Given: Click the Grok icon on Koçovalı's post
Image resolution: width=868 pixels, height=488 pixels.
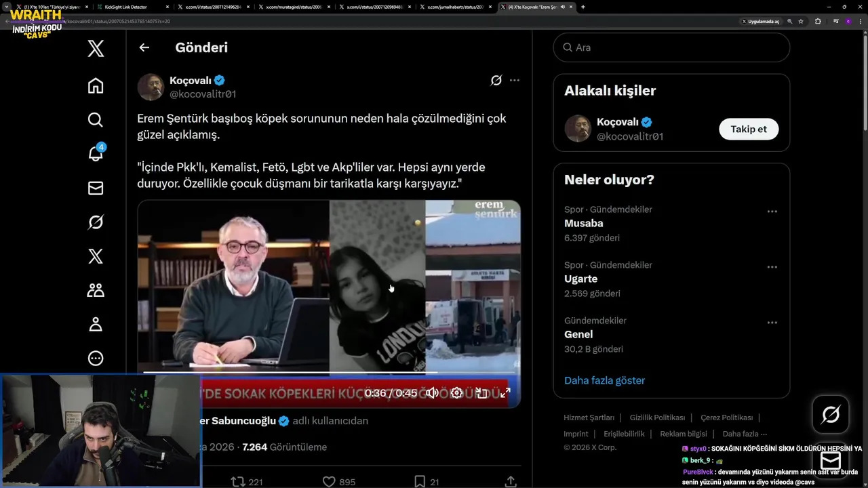Looking at the screenshot, I should pos(496,80).
